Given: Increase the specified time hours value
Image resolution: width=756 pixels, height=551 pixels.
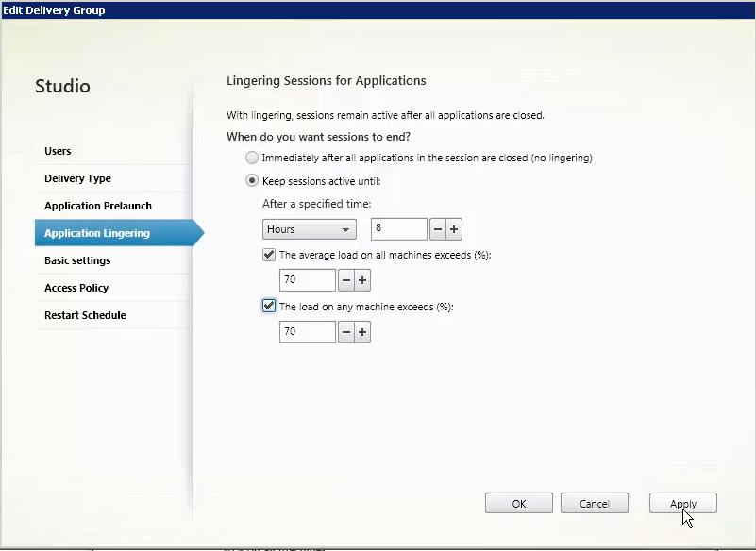Looking at the screenshot, I should (x=454, y=229).
